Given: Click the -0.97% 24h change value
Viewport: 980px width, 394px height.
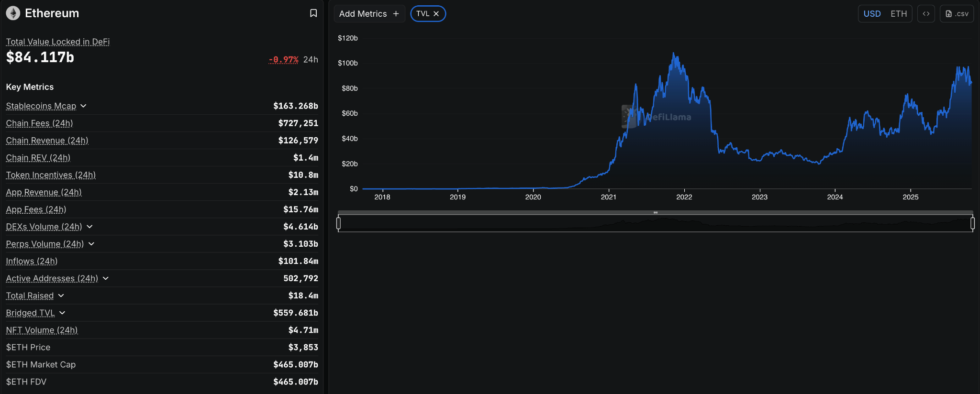Looking at the screenshot, I should (x=283, y=60).
